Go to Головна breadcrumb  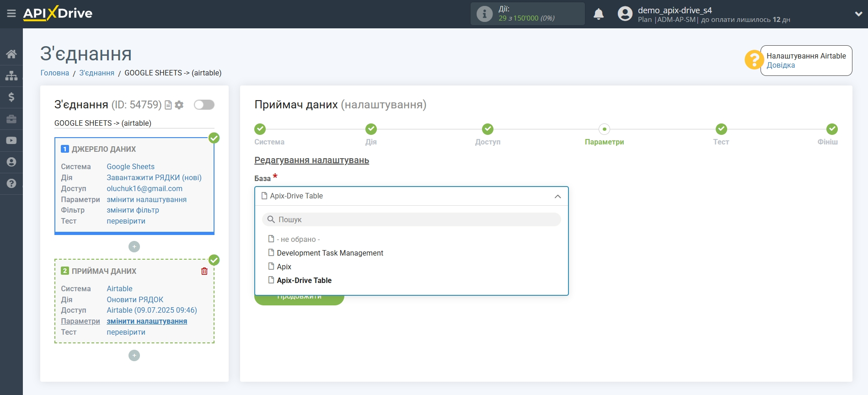pyautogui.click(x=55, y=73)
